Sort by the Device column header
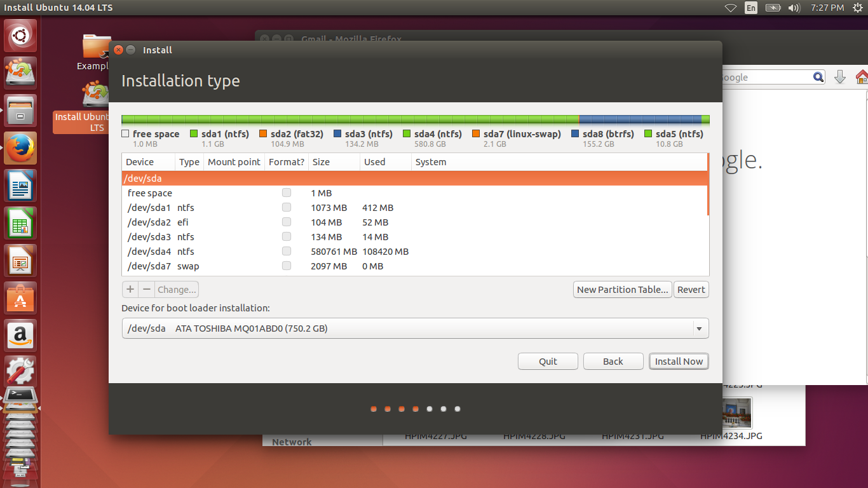Screen dimensions: 868x488 (148, 162)
